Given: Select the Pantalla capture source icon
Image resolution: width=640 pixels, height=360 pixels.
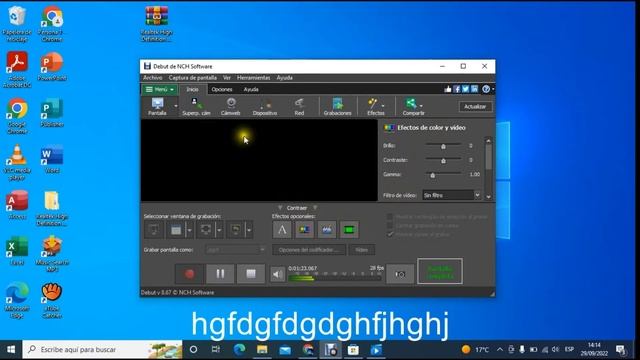Looking at the screenshot, I should tap(157, 107).
